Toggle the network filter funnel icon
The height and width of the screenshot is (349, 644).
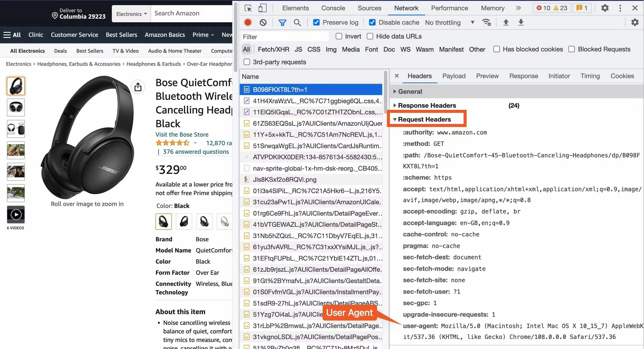click(282, 23)
